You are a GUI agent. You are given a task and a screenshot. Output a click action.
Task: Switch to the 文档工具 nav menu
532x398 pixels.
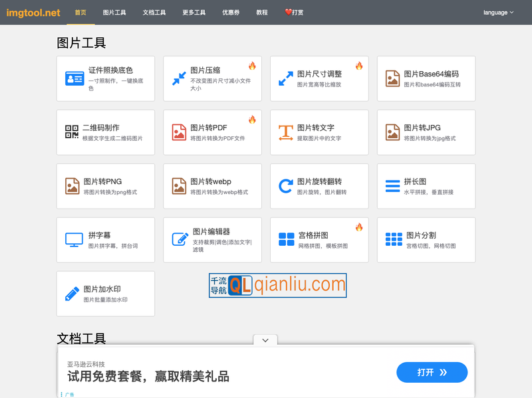[154, 12]
